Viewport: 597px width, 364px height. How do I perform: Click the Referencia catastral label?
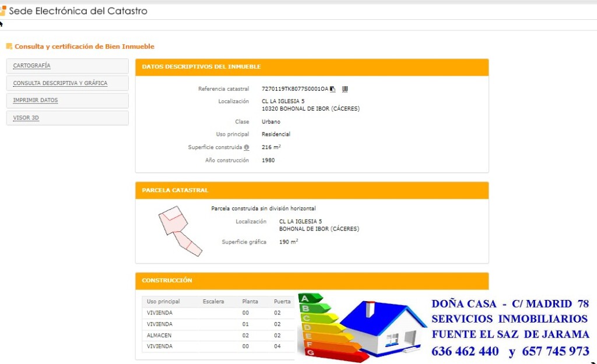click(223, 89)
